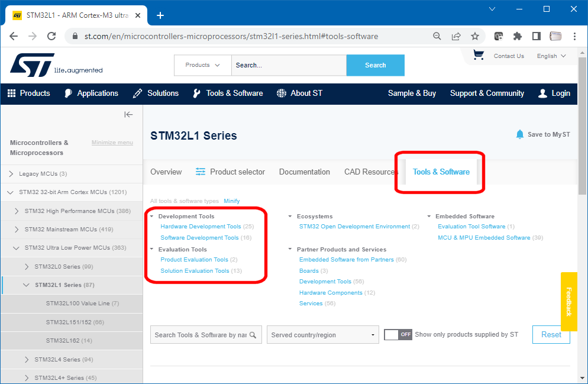
Task: Open Hardware Development Tools link
Action: point(201,227)
